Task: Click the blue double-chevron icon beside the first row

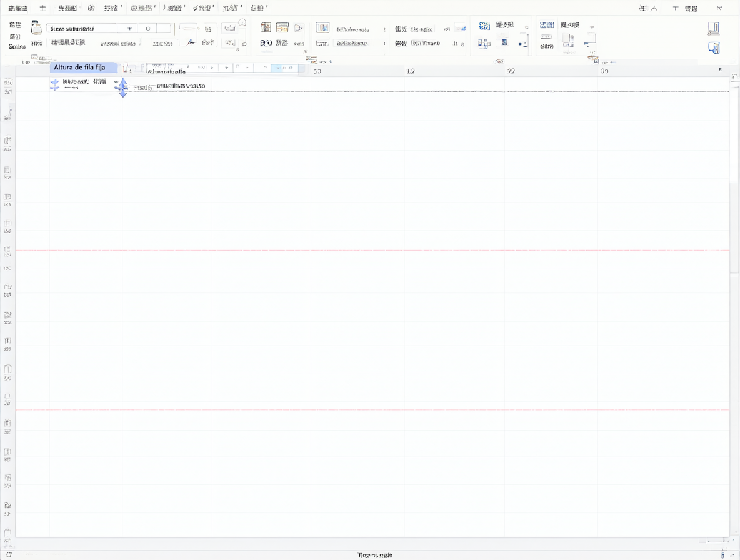Action: [x=55, y=84]
